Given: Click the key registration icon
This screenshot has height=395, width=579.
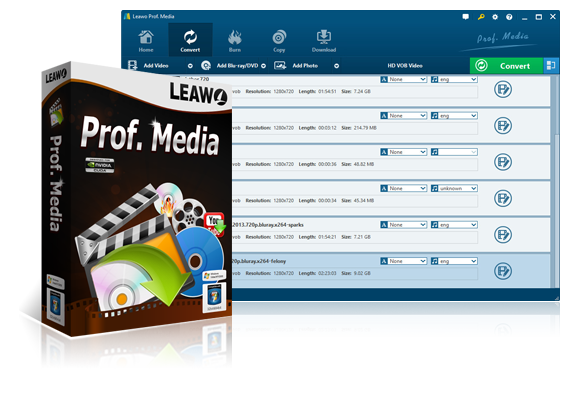Looking at the screenshot, I should (x=481, y=17).
